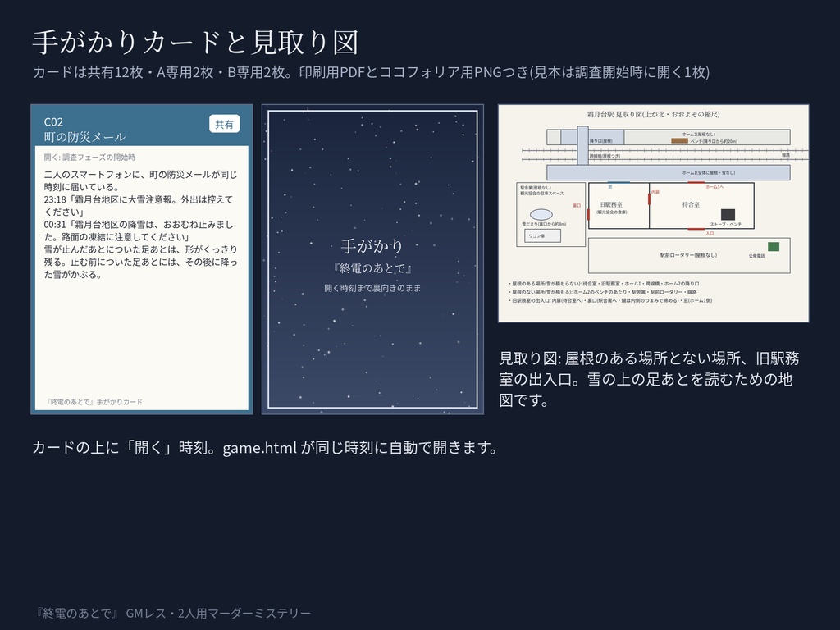840x630 pixels.
Task: Click the oval 雪だまり shape on the map
Action: point(541,214)
